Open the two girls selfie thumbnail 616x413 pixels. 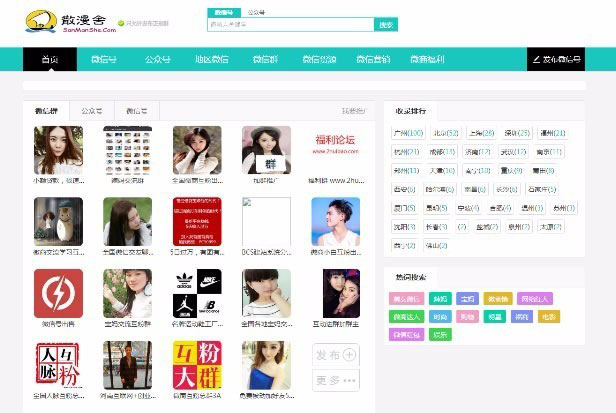(x=341, y=293)
